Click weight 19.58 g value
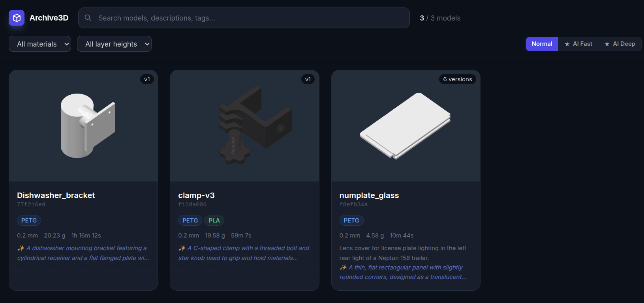Viewport: 644px width, 303px height. point(215,236)
